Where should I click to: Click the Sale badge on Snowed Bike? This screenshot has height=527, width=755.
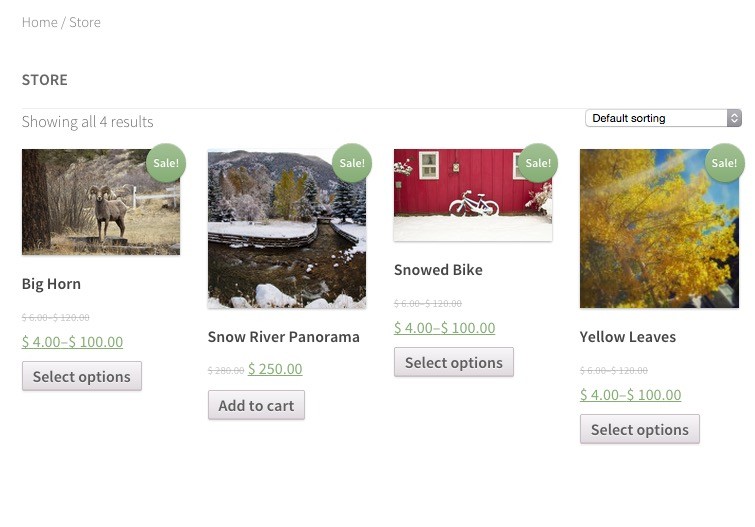point(538,163)
